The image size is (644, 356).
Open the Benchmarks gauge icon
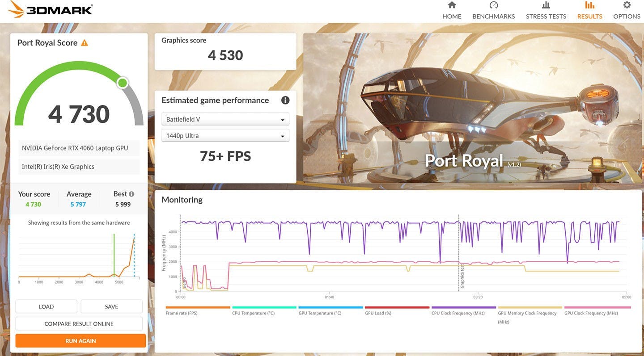pyautogui.click(x=493, y=5)
